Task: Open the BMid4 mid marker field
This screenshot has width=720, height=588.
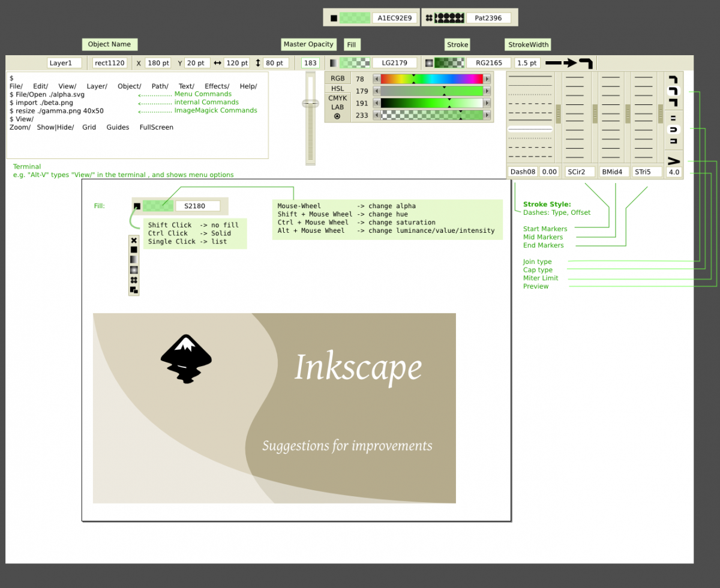Action: pos(613,171)
